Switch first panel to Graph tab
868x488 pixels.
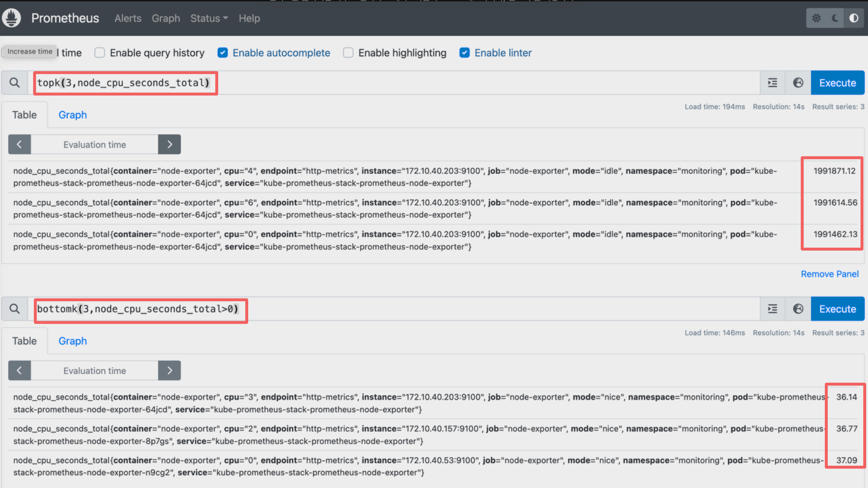pos(73,115)
